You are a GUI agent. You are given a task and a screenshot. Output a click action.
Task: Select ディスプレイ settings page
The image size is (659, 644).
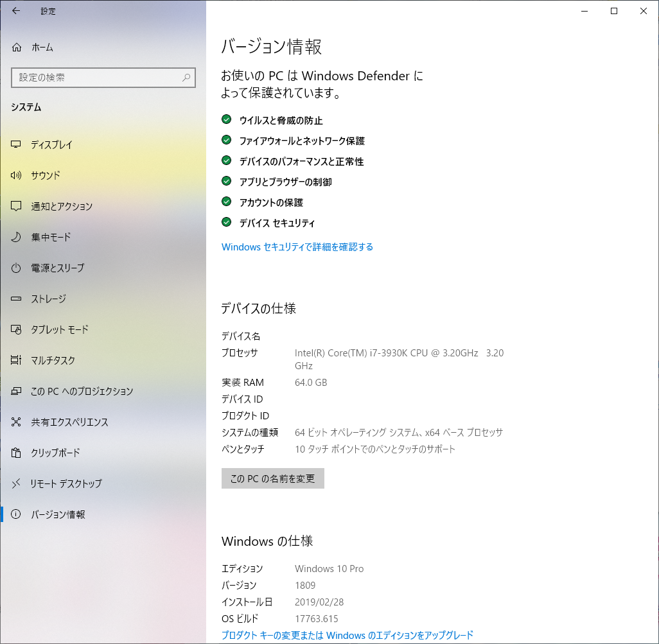tap(103, 144)
